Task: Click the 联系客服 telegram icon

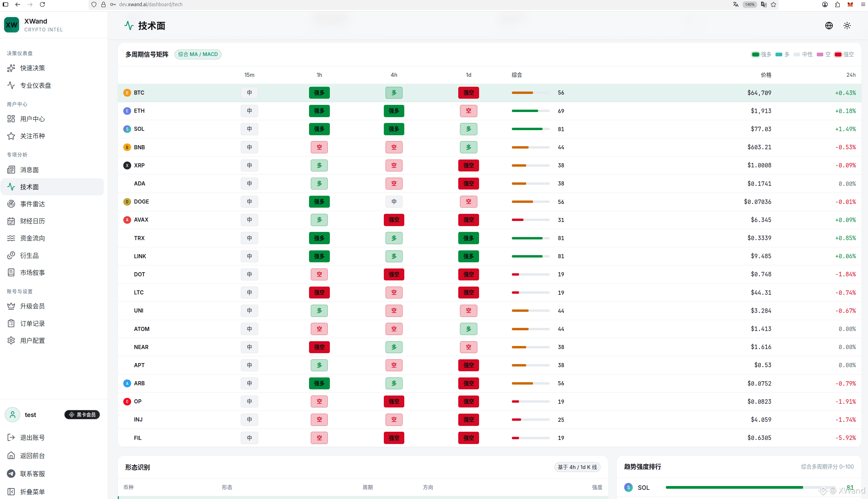Action: tap(11, 474)
